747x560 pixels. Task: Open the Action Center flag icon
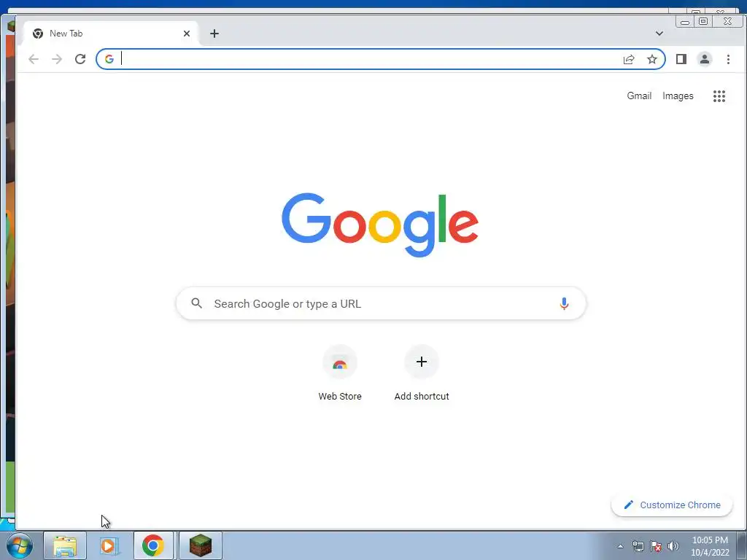pos(656,546)
